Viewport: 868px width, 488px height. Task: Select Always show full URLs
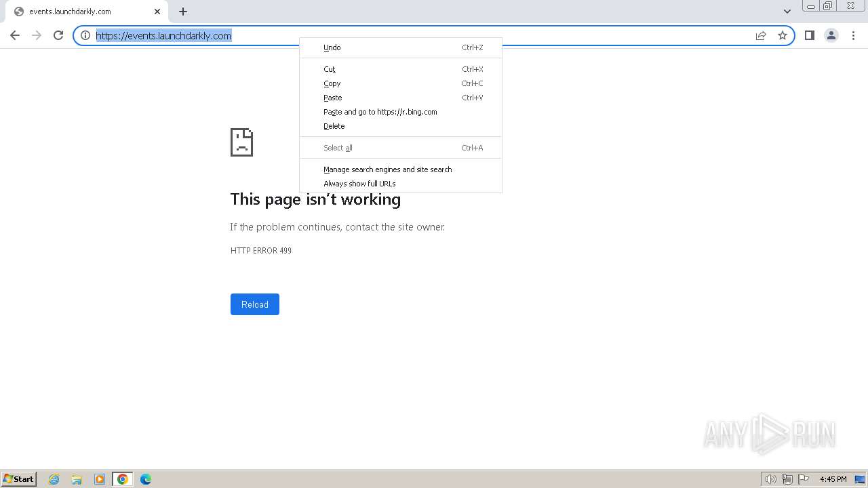coord(401,184)
